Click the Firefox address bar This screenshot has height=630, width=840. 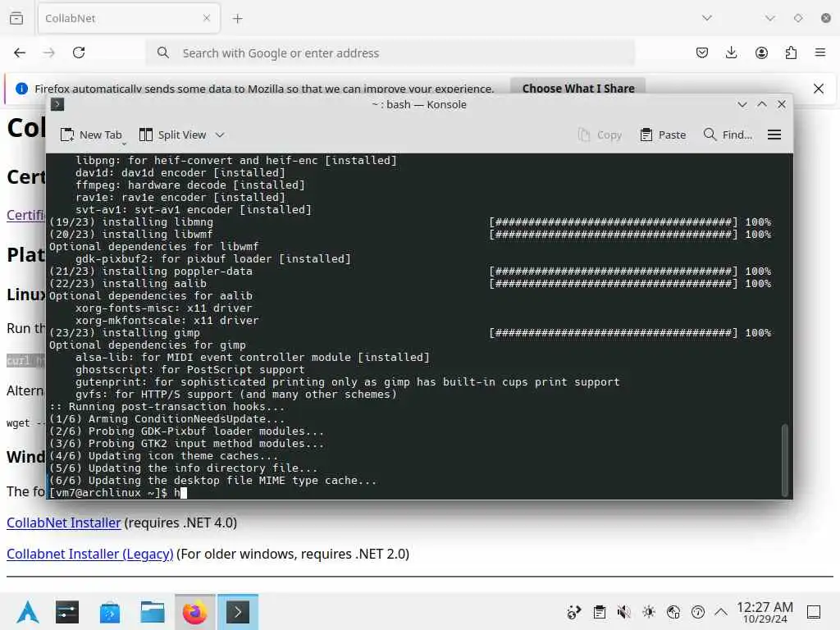pyautogui.click(x=390, y=53)
